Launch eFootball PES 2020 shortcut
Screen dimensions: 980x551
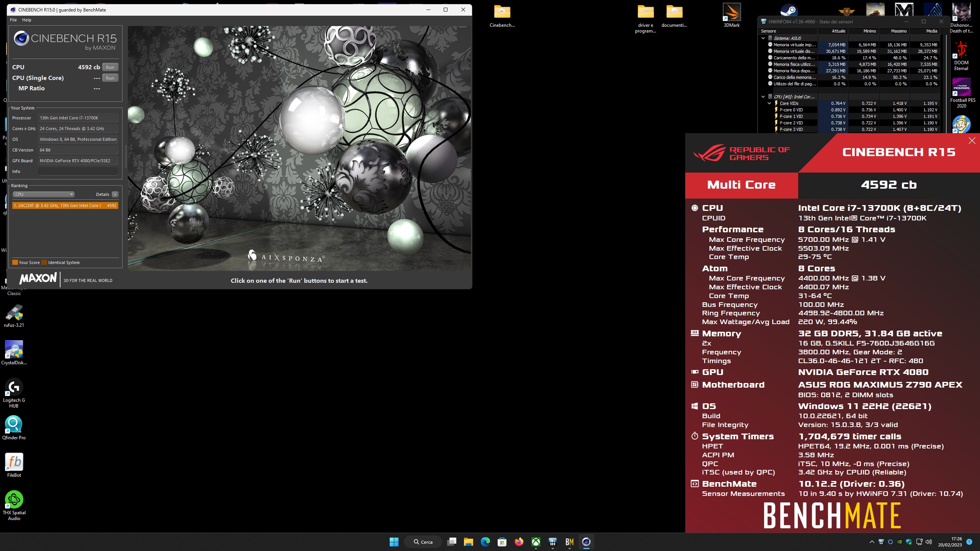point(962,93)
